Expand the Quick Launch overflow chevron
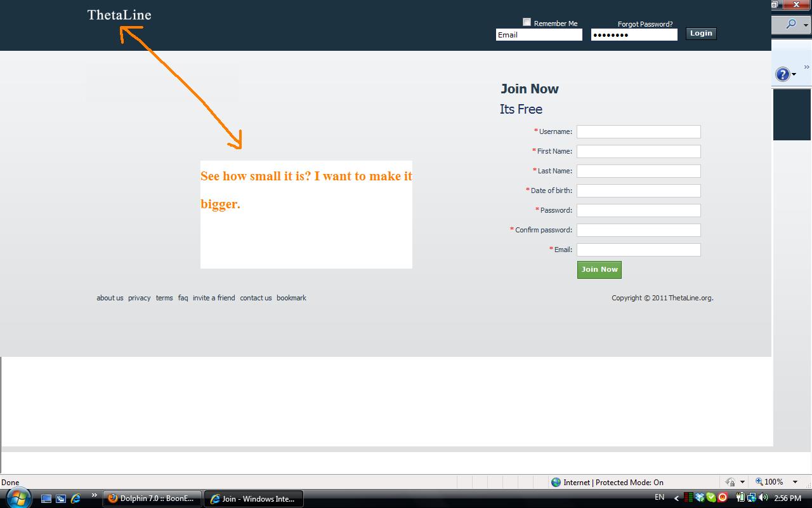The image size is (812, 508). pyautogui.click(x=95, y=495)
